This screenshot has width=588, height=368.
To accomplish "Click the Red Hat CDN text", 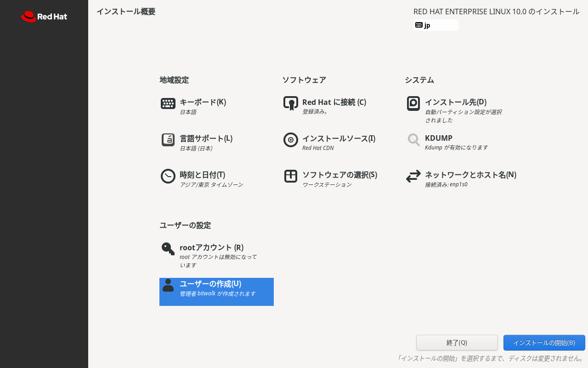I will coord(318,148).
